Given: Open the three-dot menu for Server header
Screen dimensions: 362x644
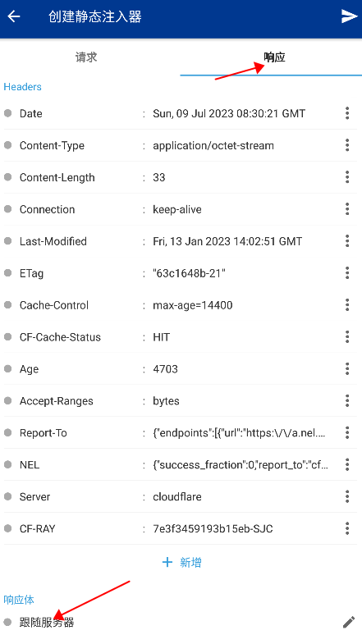Looking at the screenshot, I should point(347,496).
